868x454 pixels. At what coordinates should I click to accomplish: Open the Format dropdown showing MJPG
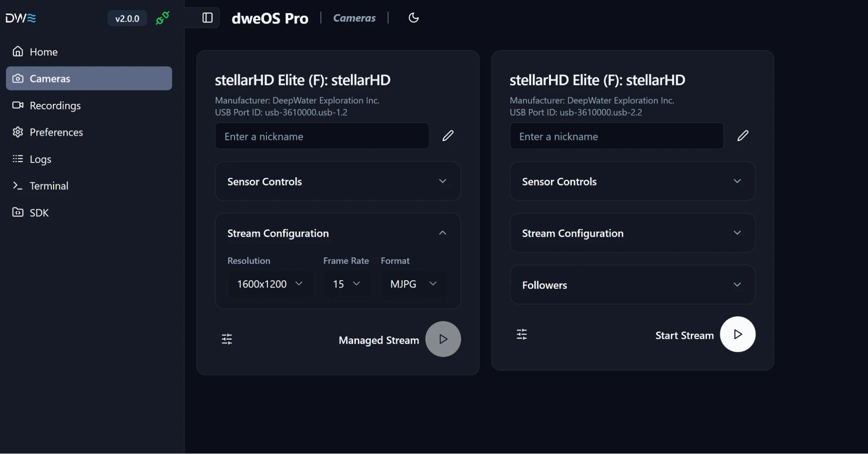tap(413, 284)
